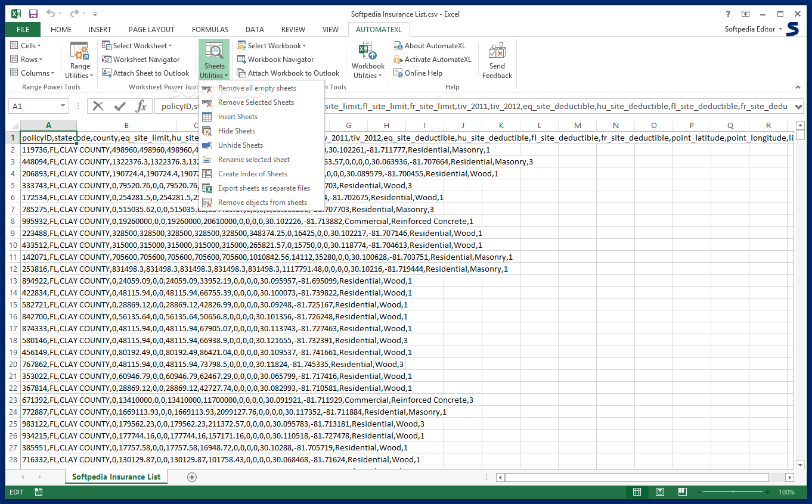Click Attach Sheet to Outlook

145,73
